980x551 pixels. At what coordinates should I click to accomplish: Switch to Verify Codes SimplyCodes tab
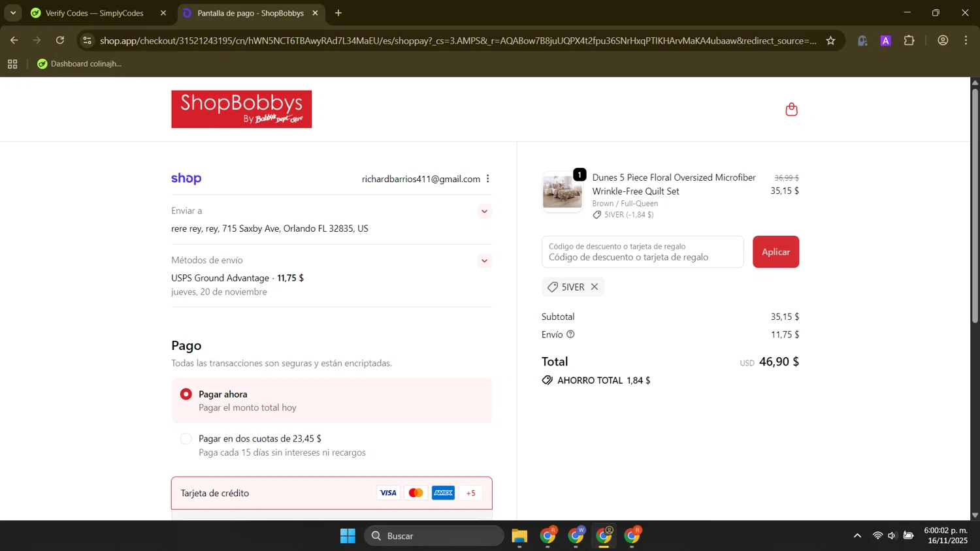[x=95, y=13]
